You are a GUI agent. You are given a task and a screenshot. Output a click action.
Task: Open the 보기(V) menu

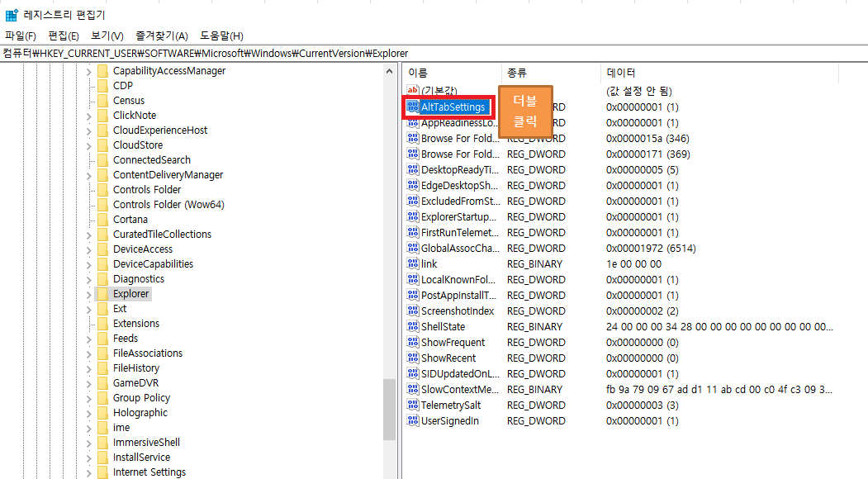coord(107,36)
